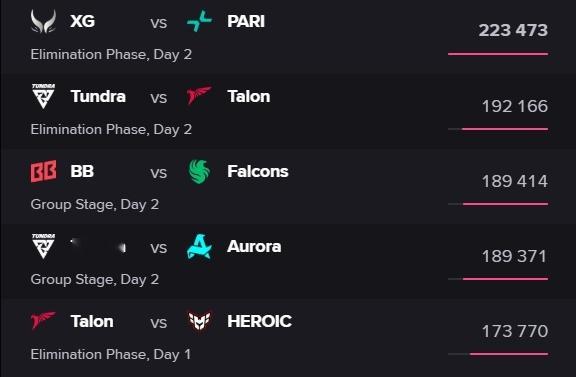
Task: Click the green Falcons team logo
Action: coord(199,171)
